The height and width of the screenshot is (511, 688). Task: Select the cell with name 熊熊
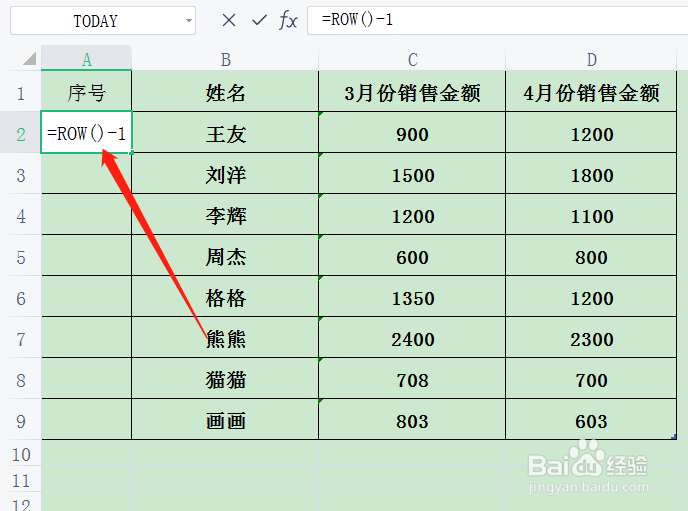click(x=225, y=339)
